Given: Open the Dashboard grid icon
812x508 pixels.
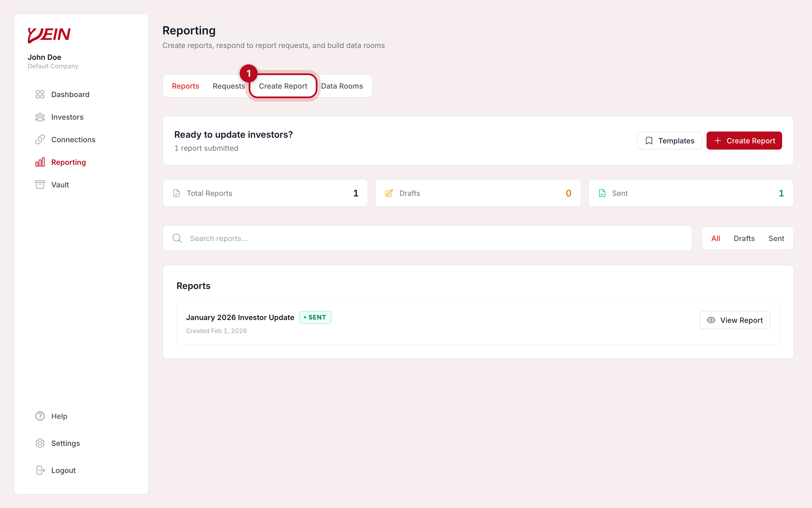Looking at the screenshot, I should (40, 95).
